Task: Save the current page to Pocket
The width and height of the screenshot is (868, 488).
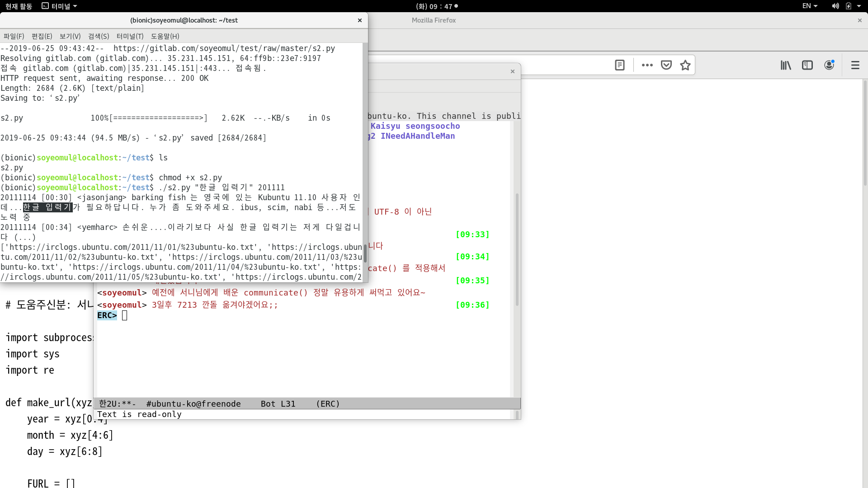Action: pyautogui.click(x=666, y=65)
